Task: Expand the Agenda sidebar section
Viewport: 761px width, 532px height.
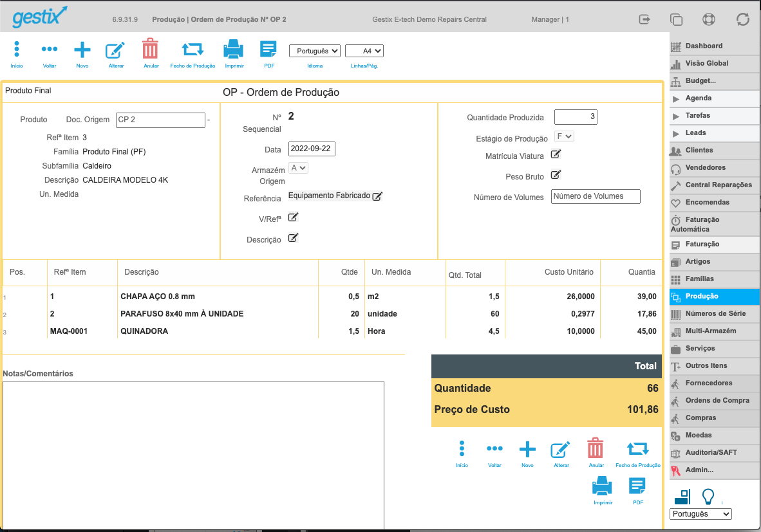Action: 715,98
